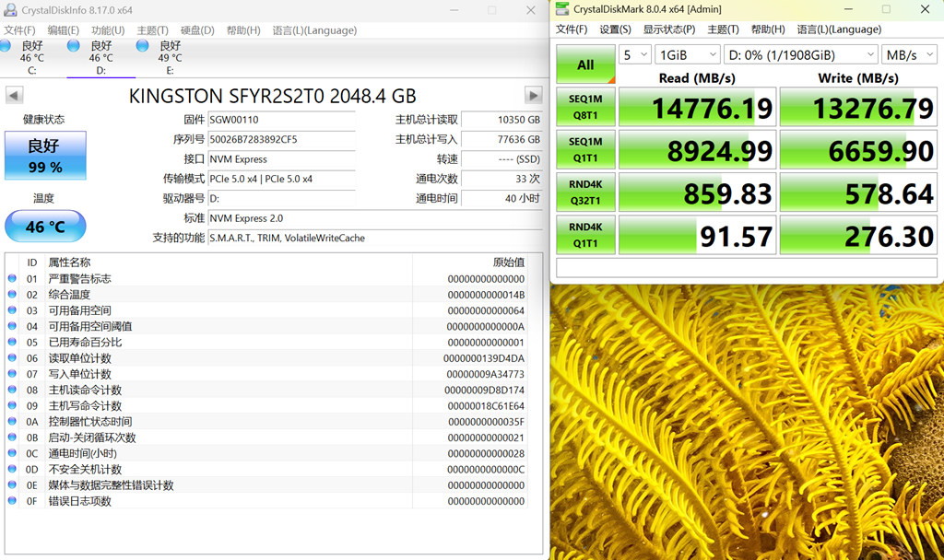Screen dimensions: 944x560
Task: Click the KINGSTON SFYR2S2T0 2048.4 GB title
Action: (x=272, y=96)
